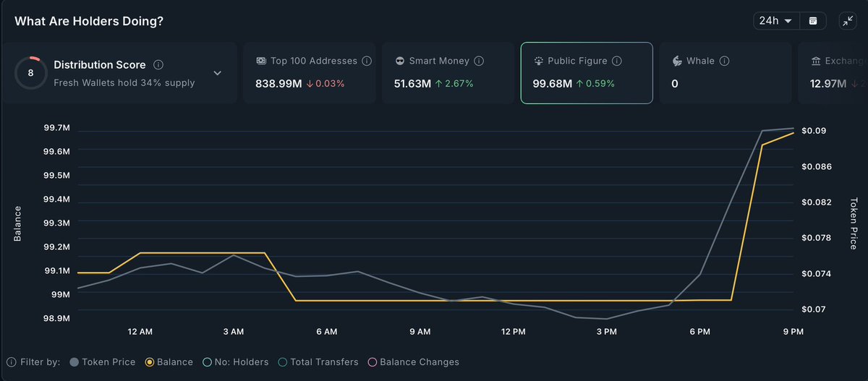Open the calendar date picker icon
Viewport: 868px width, 381px height.
[813, 21]
